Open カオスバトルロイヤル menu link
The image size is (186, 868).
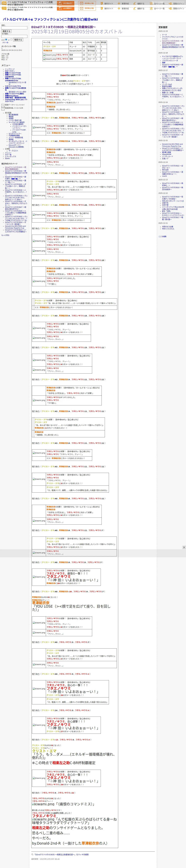click(x=13, y=86)
